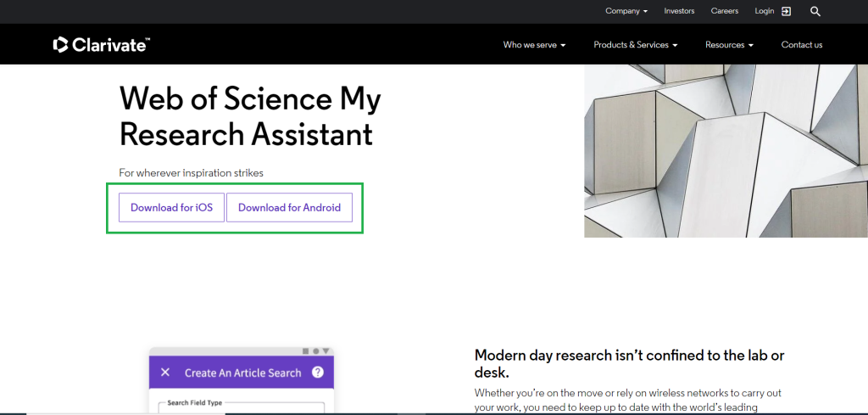This screenshot has height=415, width=868.
Task: Expand the Company dropdown
Action: click(626, 11)
